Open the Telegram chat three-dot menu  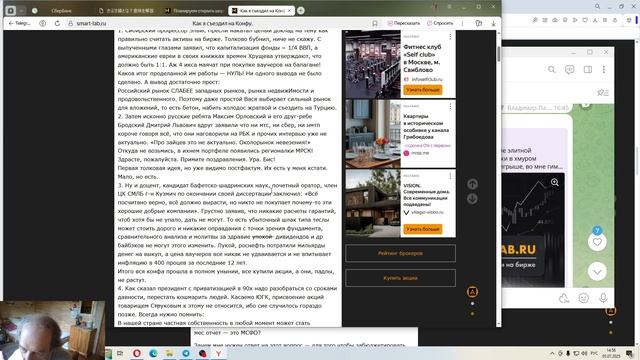click(x=604, y=70)
